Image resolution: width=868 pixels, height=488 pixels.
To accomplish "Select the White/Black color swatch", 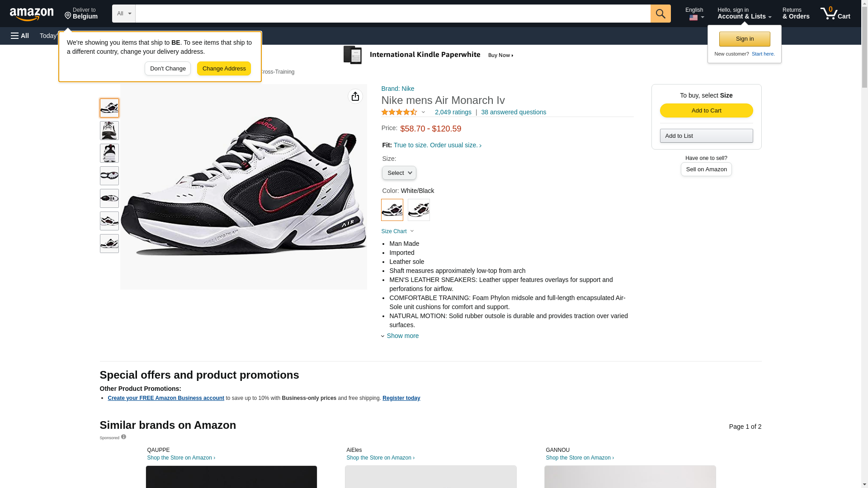I will coord(392,210).
